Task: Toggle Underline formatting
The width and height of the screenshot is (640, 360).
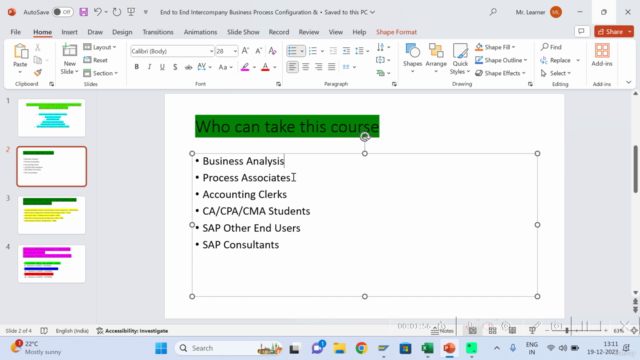Action: pyautogui.click(x=162, y=67)
